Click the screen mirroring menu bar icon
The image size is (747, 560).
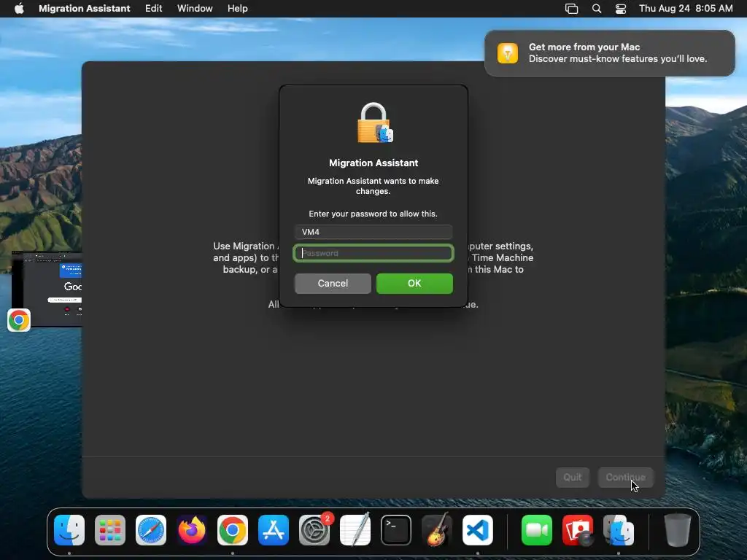pos(571,8)
